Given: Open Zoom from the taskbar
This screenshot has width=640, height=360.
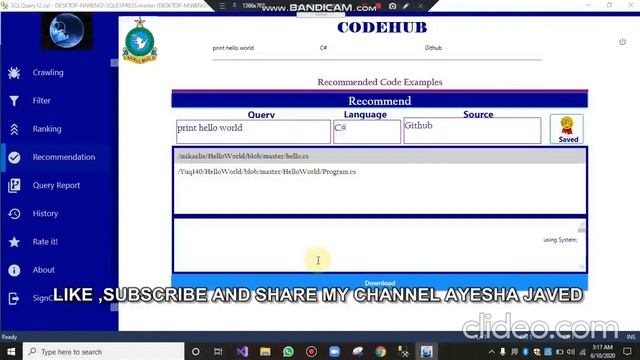Looking at the screenshot, I should [334, 351].
